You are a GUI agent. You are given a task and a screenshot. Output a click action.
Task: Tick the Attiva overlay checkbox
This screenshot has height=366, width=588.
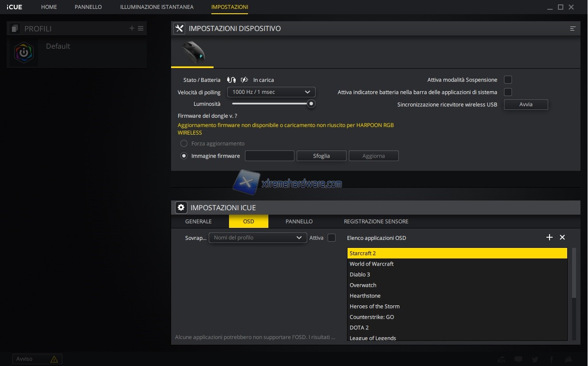coord(332,238)
